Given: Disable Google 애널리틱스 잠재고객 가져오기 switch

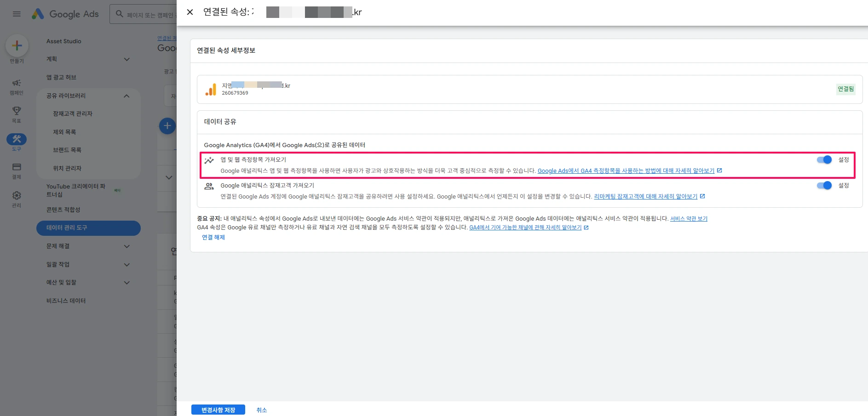Looking at the screenshot, I should click(x=824, y=185).
